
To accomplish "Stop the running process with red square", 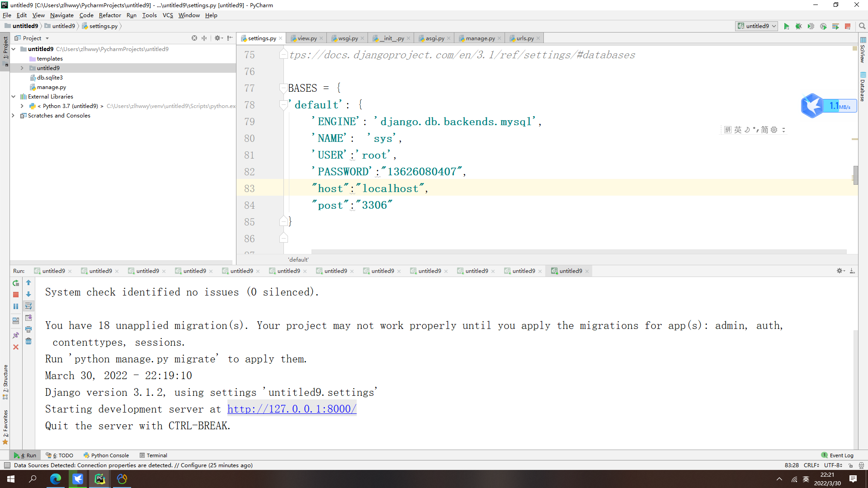I will tap(16, 295).
